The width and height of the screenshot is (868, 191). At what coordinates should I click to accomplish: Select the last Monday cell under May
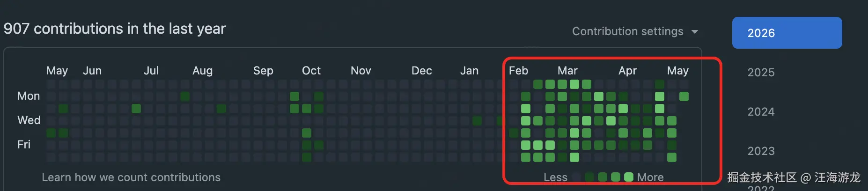tap(684, 96)
